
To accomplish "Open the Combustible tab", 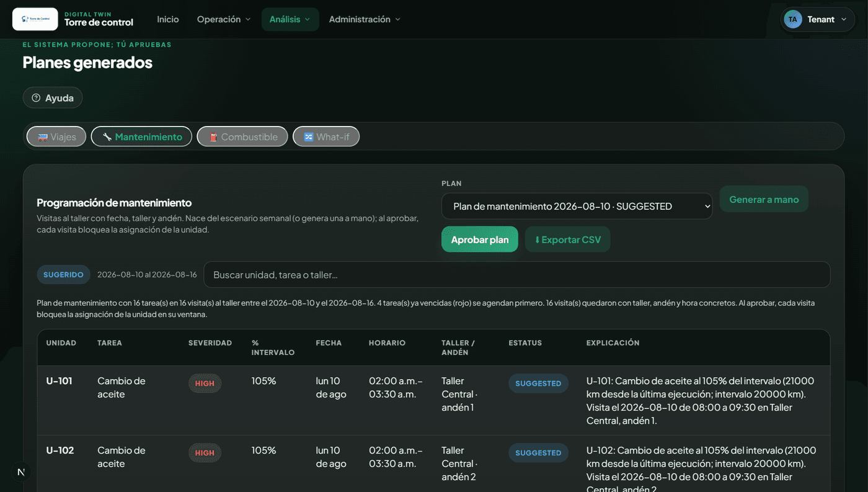I will tap(242, 136).
